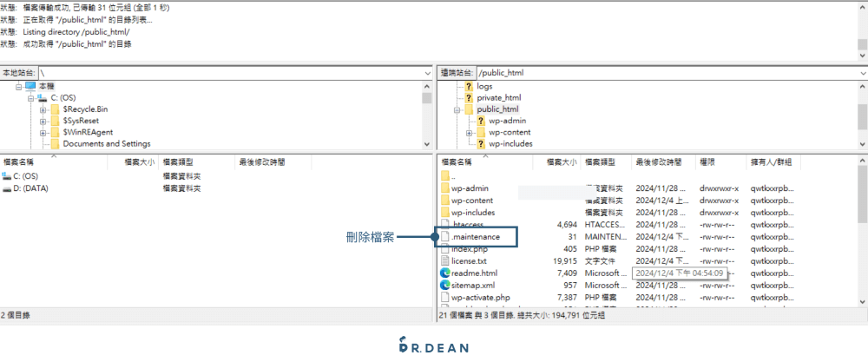Screen dimensions: 868x362
Task: Select wp-admin in remote tree
Action: click(507, 121)
